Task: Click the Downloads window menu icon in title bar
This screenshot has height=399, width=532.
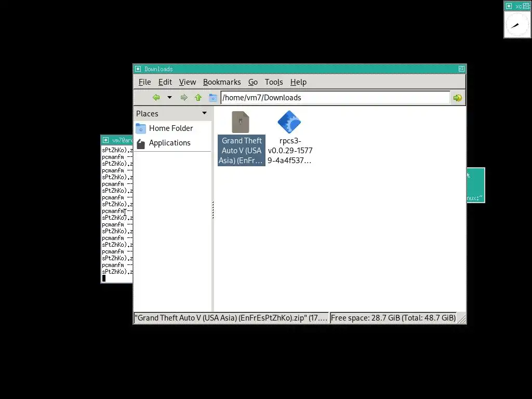Action: coord(138,69)
